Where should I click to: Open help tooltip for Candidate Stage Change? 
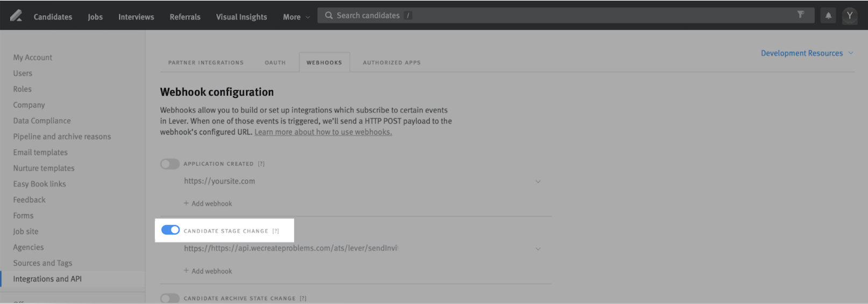tap(276, 231)
